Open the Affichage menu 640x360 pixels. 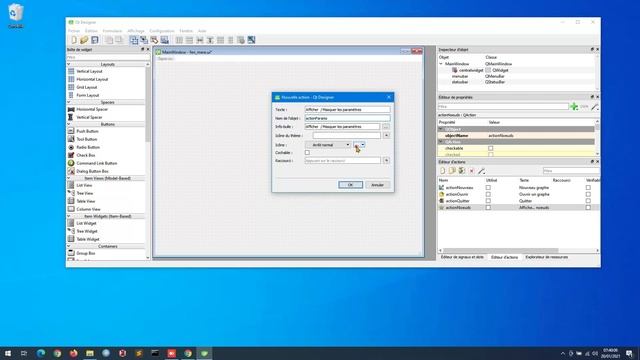[136, 31]
